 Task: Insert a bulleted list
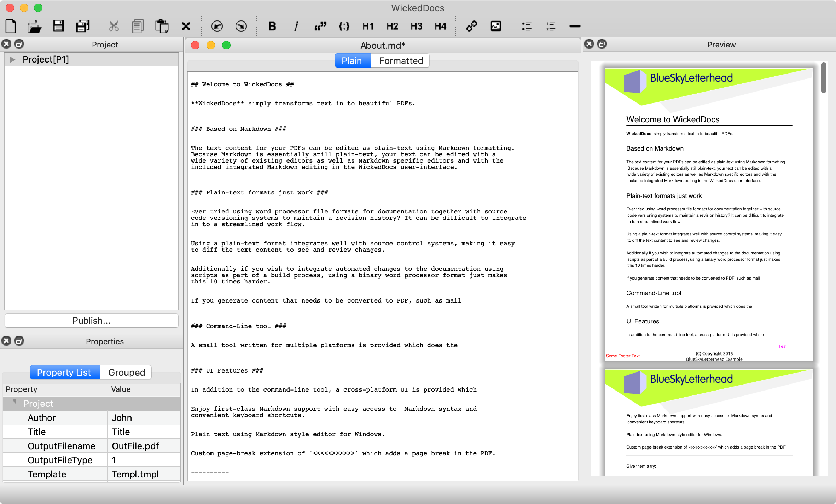[x=527, y=26]
